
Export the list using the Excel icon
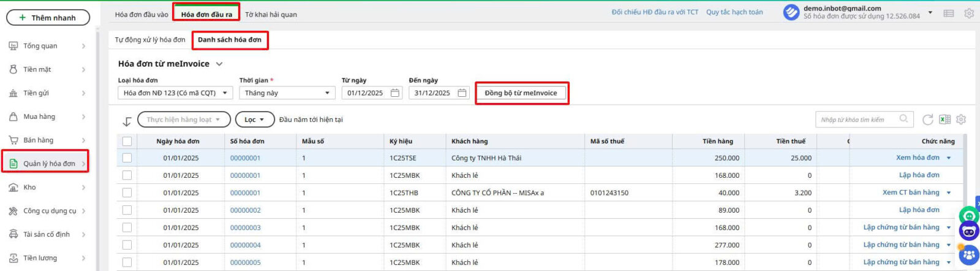point(945,120)
